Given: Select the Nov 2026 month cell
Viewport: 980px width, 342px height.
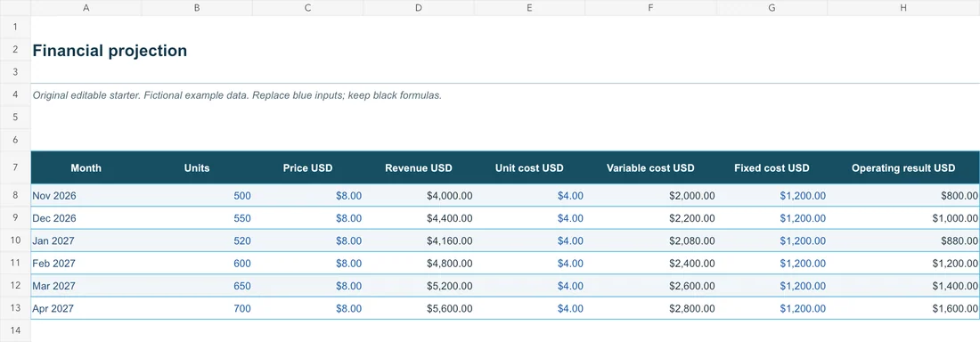Looking at the screenshot, I should tap(86, 196).
